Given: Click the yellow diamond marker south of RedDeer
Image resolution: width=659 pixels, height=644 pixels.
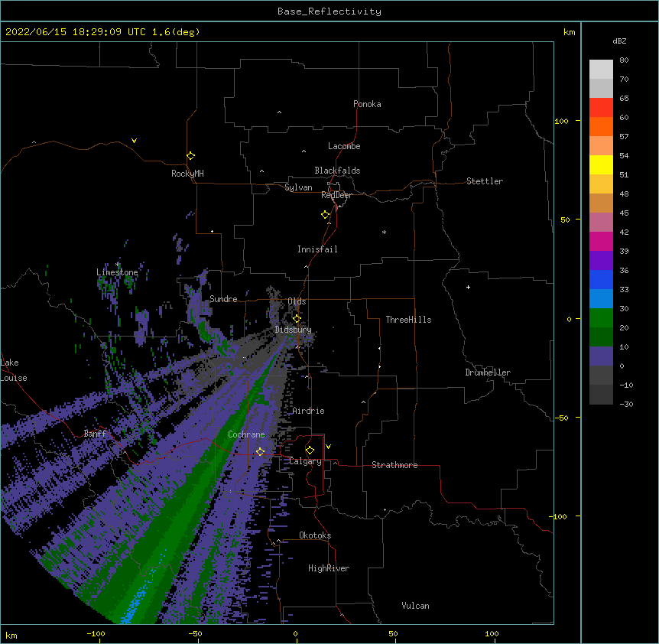Looking at the screenshot, I should [x=326, y=215].
